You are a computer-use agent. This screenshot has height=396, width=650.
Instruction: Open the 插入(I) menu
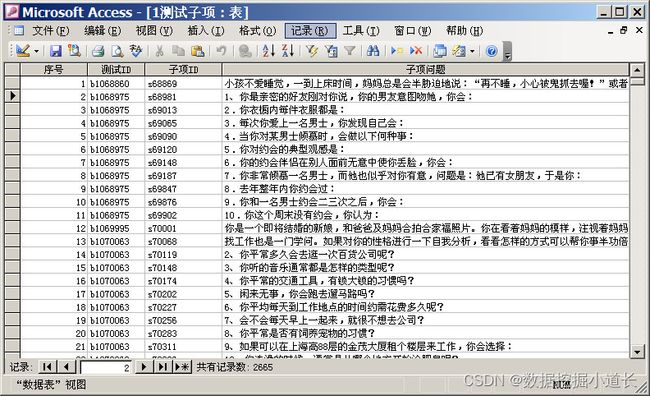pos(206,31)
